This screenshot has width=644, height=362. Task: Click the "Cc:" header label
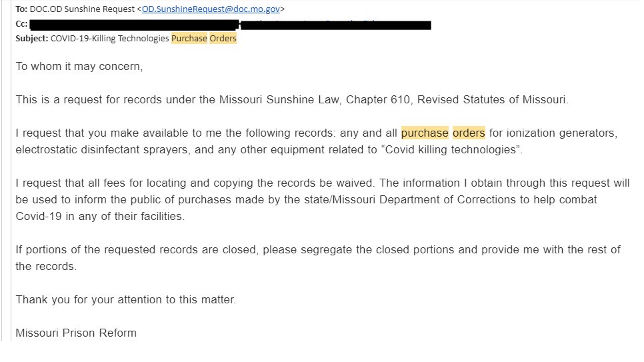21,24
